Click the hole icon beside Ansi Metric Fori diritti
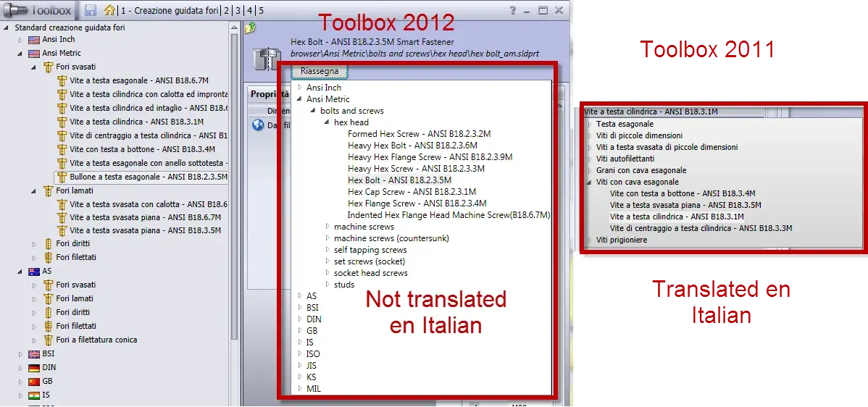 pos(48,244)
